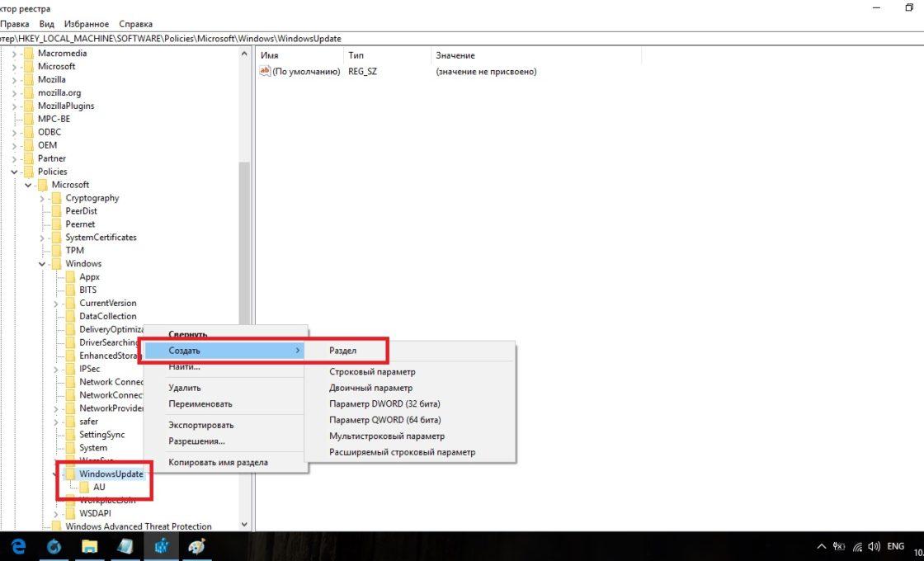Click the 'ab' string value icon
This screenshot has width=924, height=561.
click(x=265, y=71)
